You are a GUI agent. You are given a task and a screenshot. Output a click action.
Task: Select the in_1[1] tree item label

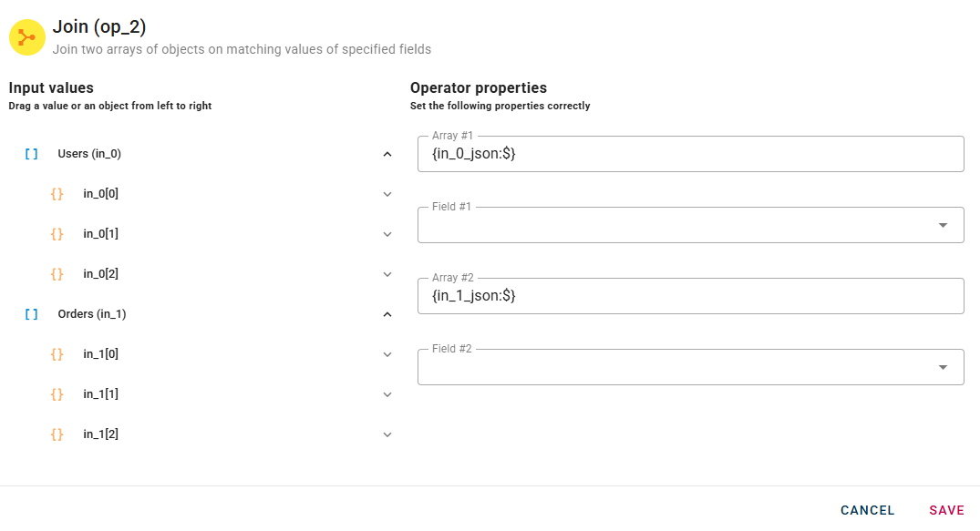tap(101, 394)
